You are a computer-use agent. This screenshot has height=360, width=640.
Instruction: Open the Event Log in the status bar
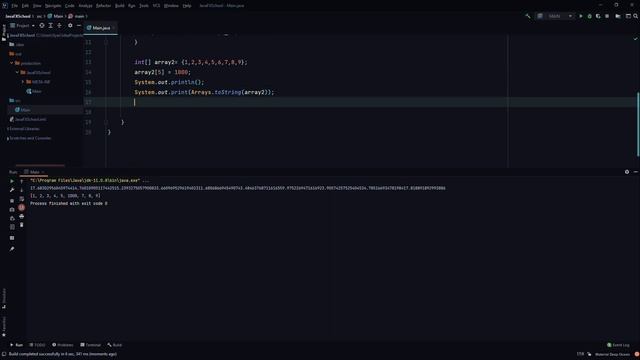point(618,345)
